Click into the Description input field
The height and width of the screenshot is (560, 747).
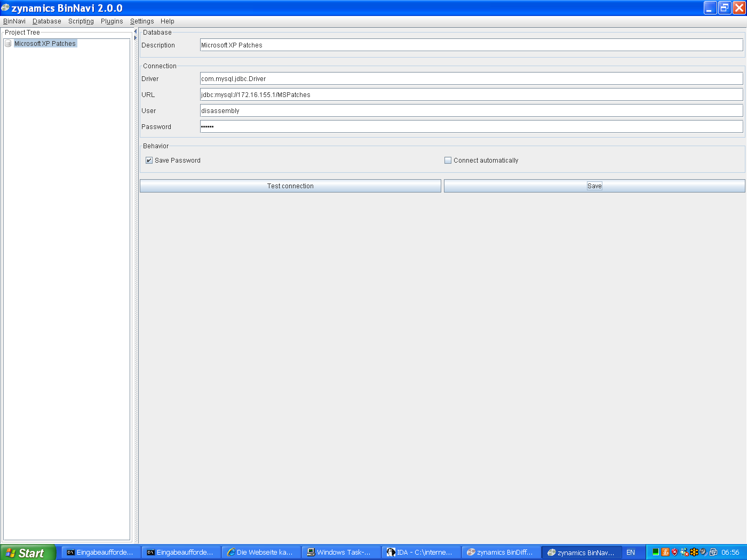tap(472, 45)
